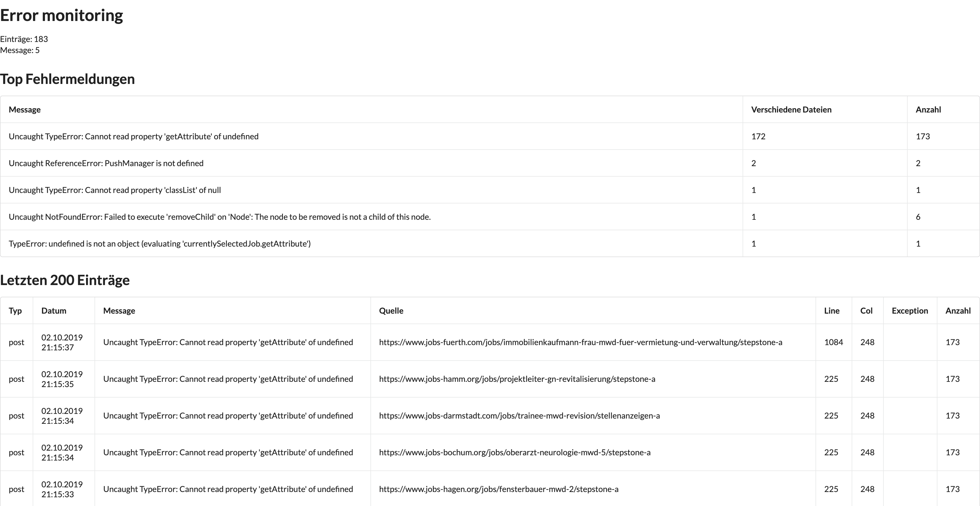Select the PushManager is not defined row
This screenshot has width=980, height=506.
(x=106, y=163)
